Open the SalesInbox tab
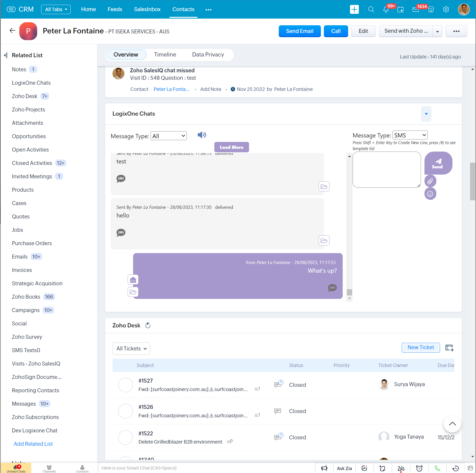The image size is (476, 473). tap(147, 9)
